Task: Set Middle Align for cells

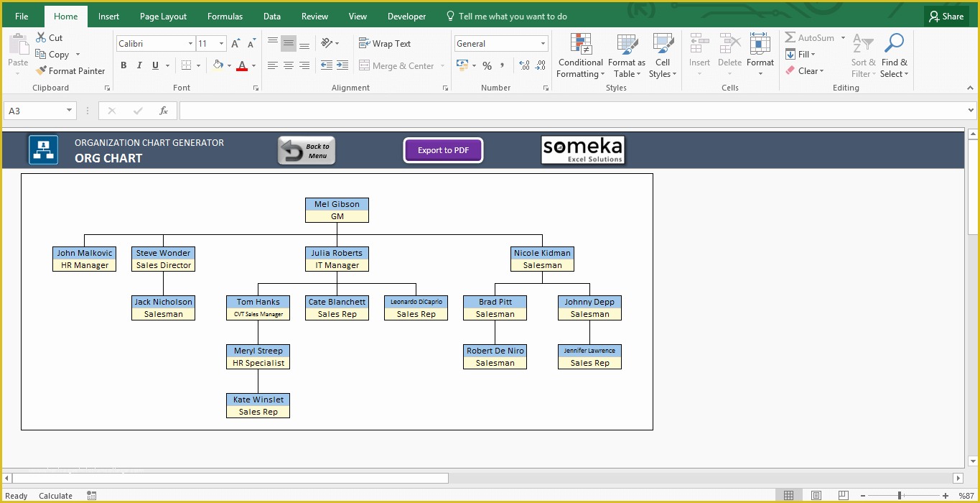Action: click(x=289, y=43)
